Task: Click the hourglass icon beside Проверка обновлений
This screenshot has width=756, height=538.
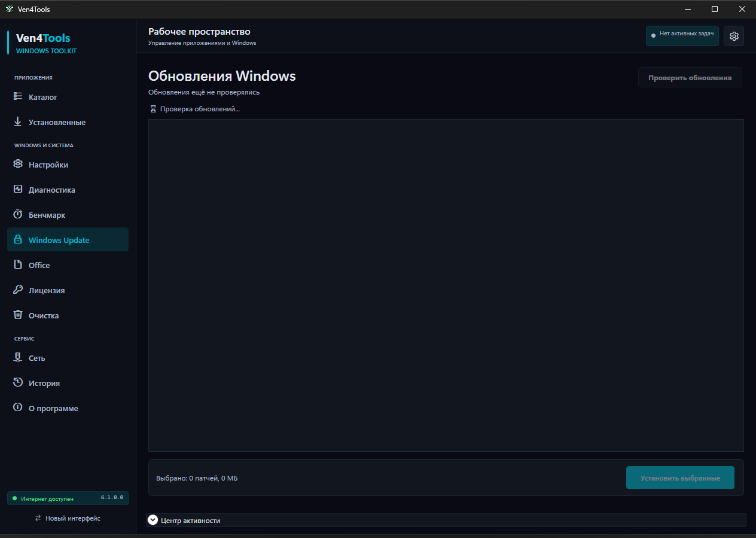Action: click(x=153, y=109)
